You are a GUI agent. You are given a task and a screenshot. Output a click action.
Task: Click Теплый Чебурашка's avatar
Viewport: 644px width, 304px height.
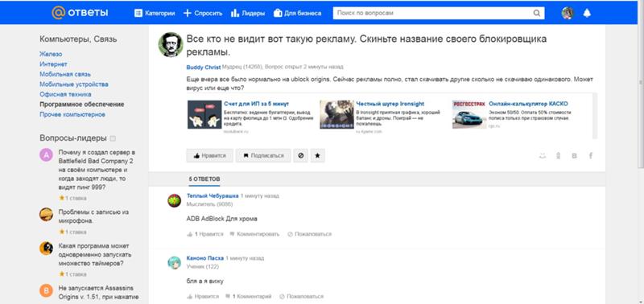[174, 200]
